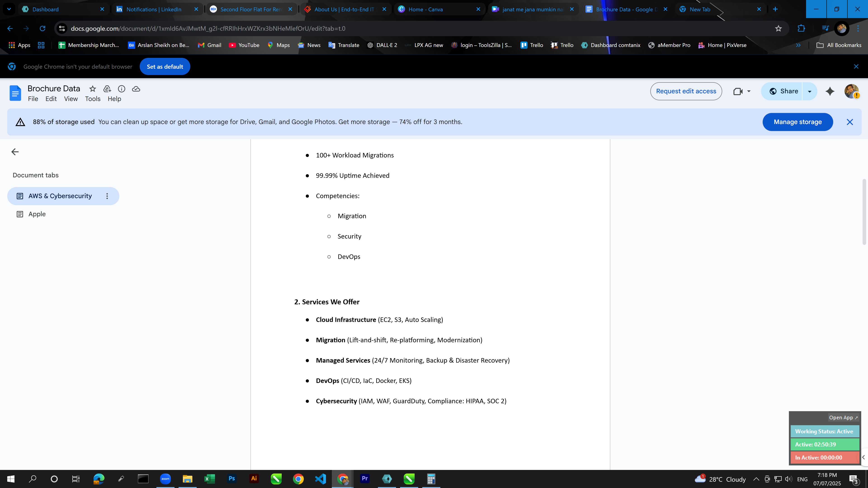Open the Apps bookmark shortcut

19,45
